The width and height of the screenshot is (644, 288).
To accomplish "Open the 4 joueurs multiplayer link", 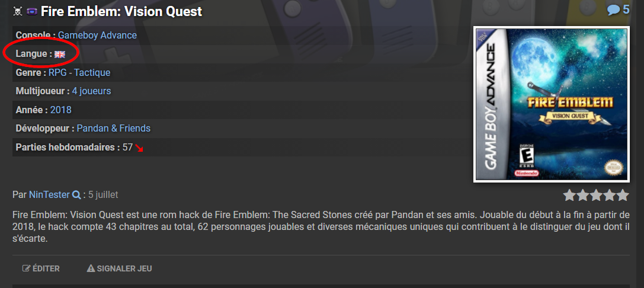I will click(x=91, y=91).
